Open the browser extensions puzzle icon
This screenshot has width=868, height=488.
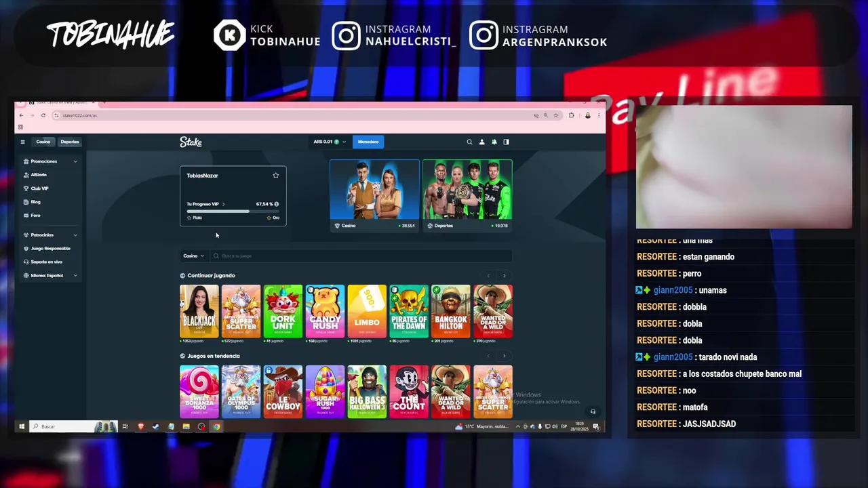coord(571,115)
